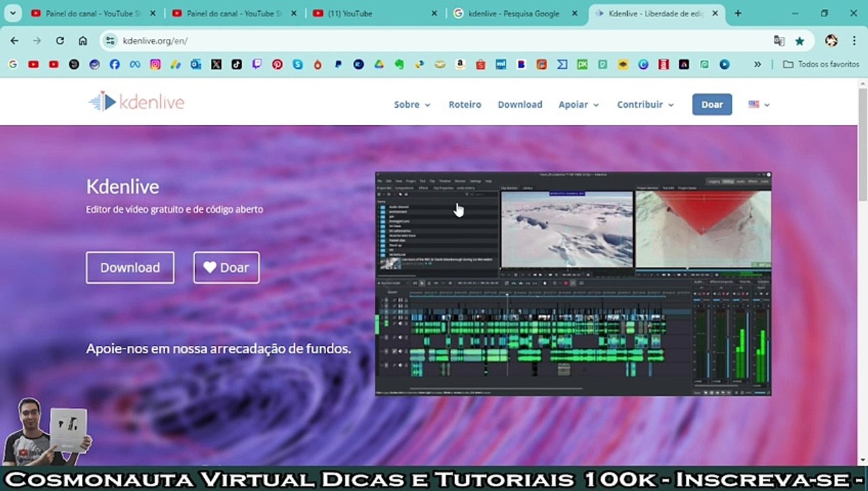Go back to the previous page
Image resolution: width=868 pixels, height=491 pixels.
[14, 41]
